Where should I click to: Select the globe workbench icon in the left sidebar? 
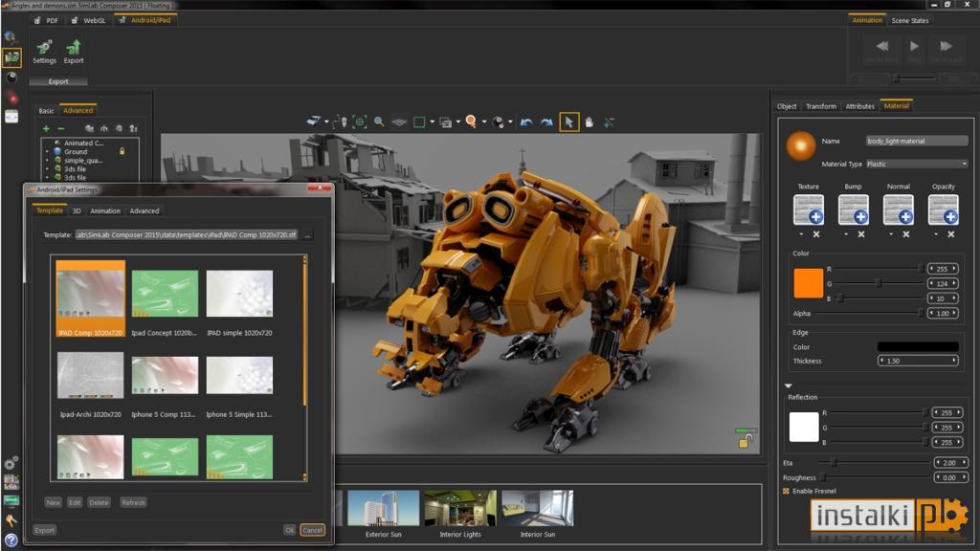11,37
